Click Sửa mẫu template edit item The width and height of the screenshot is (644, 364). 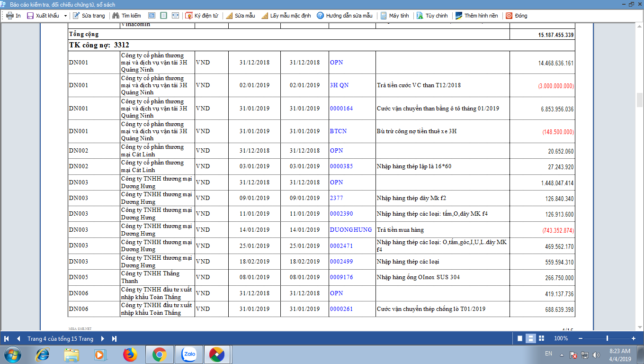[x=241, y=16]
